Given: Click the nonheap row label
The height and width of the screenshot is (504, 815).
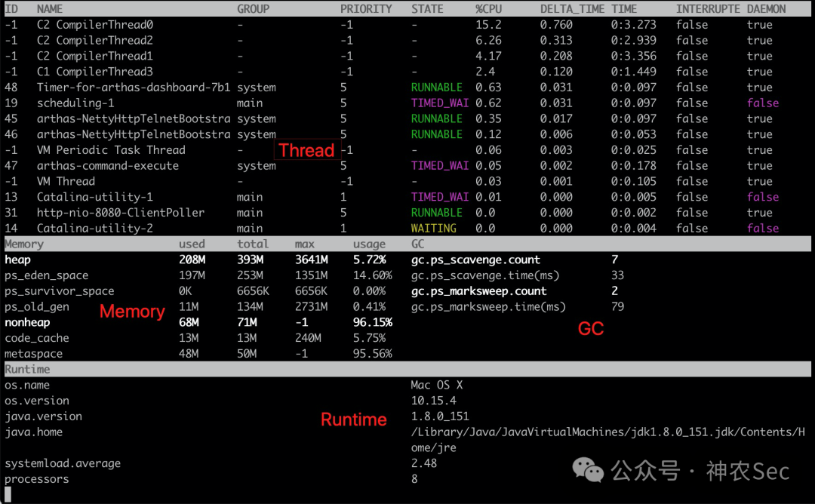Looking at the screenshot, I should pyautogui.click(x=27, y=322).
